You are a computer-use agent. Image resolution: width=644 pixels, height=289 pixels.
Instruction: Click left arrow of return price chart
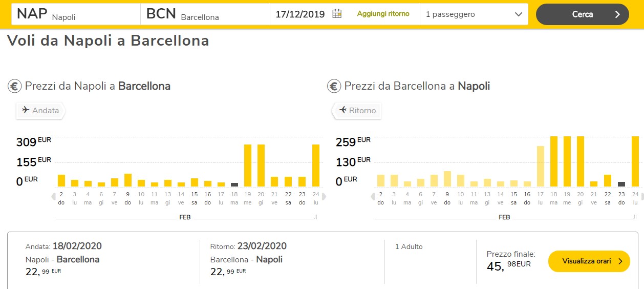pyautogui.click(x=373, y=196)
